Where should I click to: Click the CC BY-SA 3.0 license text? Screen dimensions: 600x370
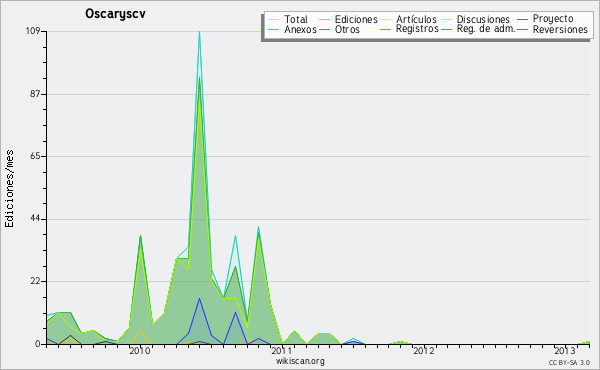click(x=569, y=363)
